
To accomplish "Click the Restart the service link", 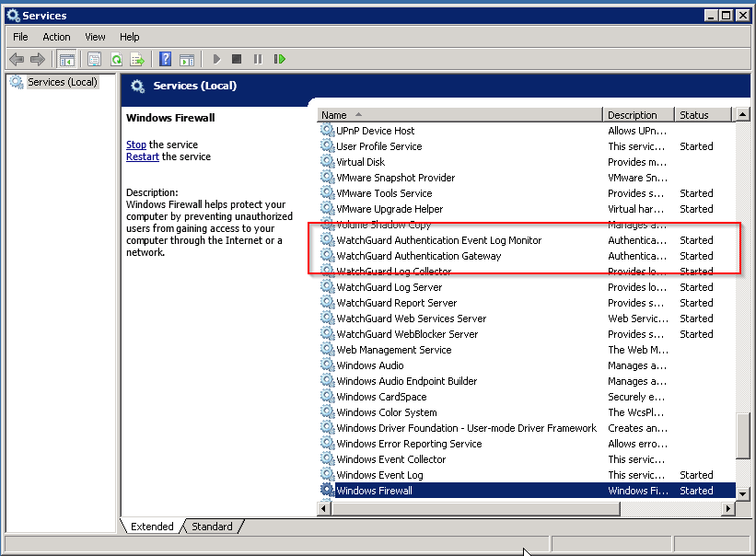I will tap(142, 156).
